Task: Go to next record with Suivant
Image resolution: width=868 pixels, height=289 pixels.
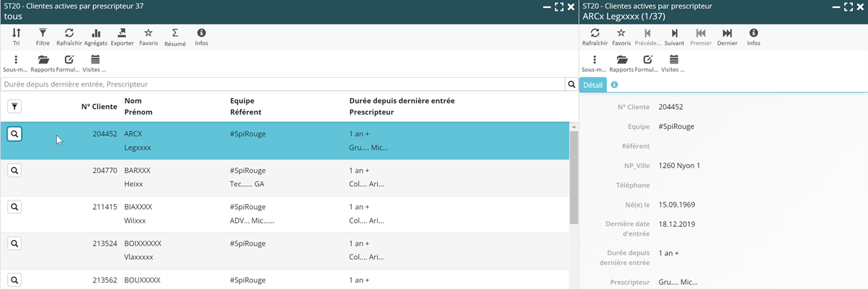Action: (674, 37)
